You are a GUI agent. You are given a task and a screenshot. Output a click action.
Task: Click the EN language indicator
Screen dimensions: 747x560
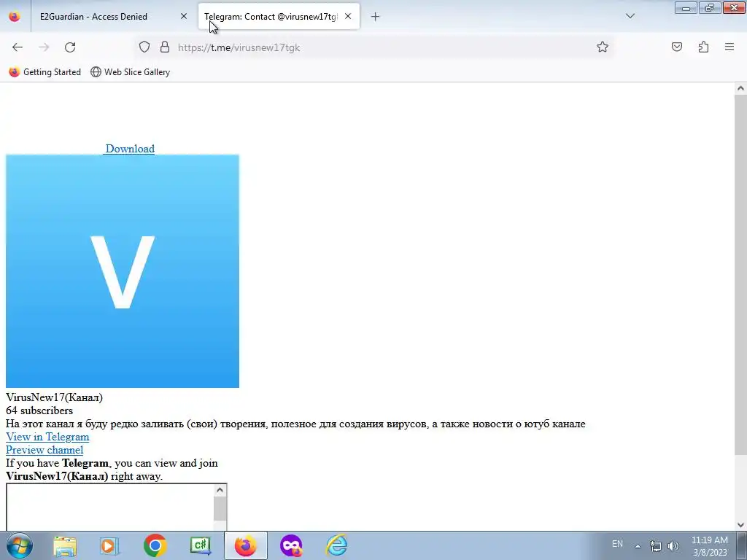click(x=617, y=544)
